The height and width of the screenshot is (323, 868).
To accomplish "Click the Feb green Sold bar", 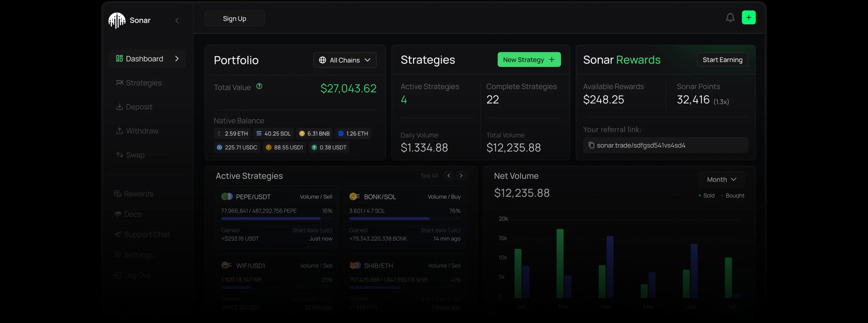I will pos(560,263).
